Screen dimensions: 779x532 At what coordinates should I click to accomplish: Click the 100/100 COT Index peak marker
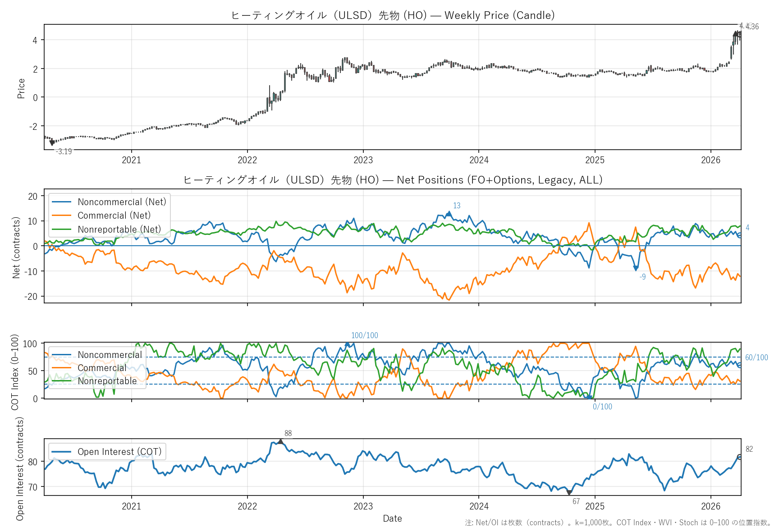pyautogui.click(x=347, y=344)
